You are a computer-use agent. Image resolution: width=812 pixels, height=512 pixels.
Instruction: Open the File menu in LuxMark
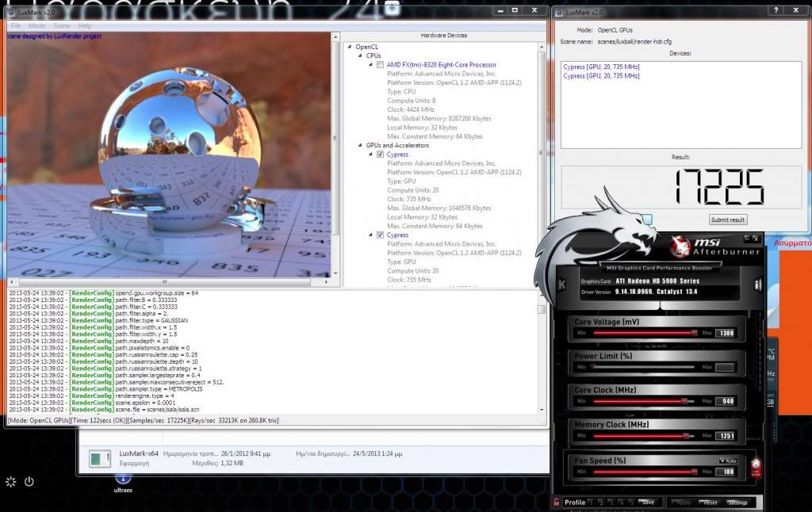point(16,25)
